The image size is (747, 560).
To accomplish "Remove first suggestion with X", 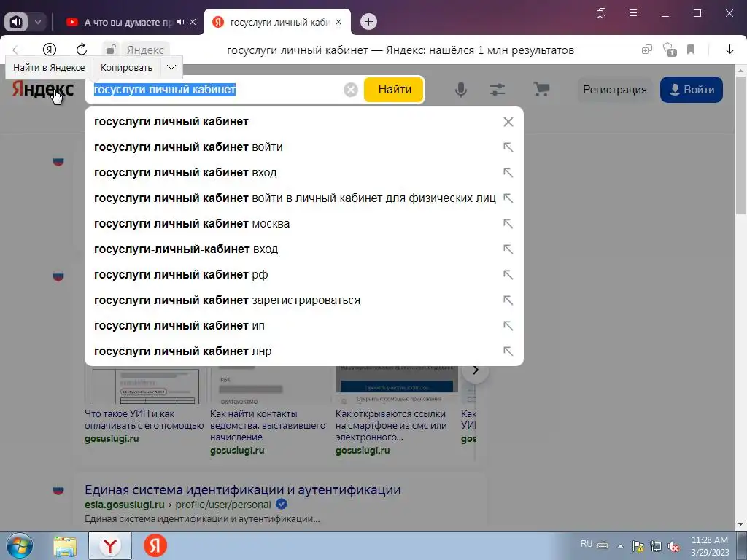I will [x=508, y=122].
